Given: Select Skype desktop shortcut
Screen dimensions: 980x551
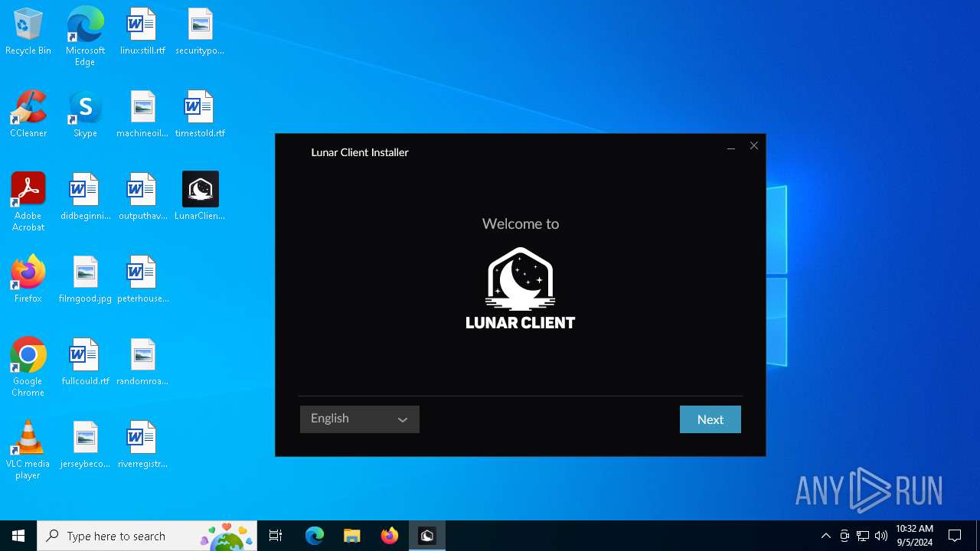Looking at the screenshot, I should pos(85,114).
